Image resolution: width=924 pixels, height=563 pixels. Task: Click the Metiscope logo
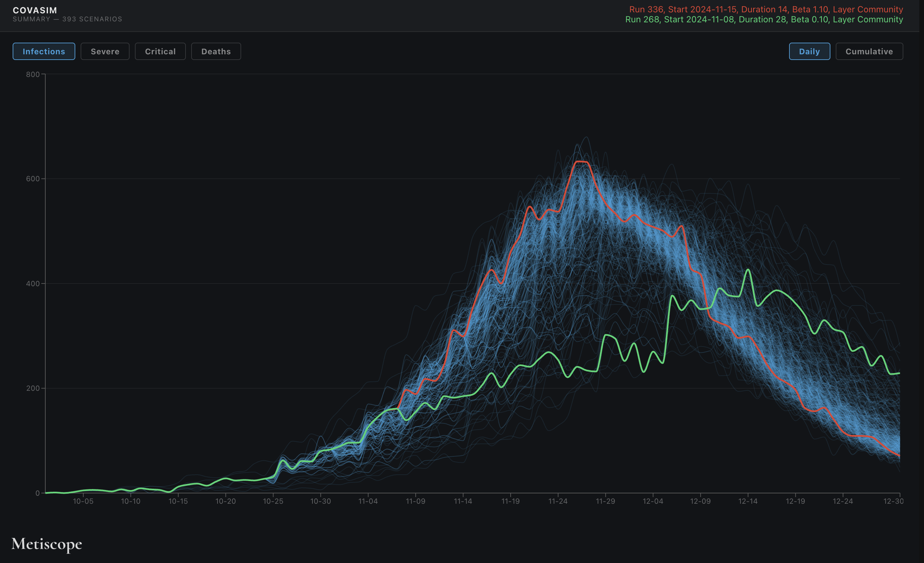pos(47,544)
